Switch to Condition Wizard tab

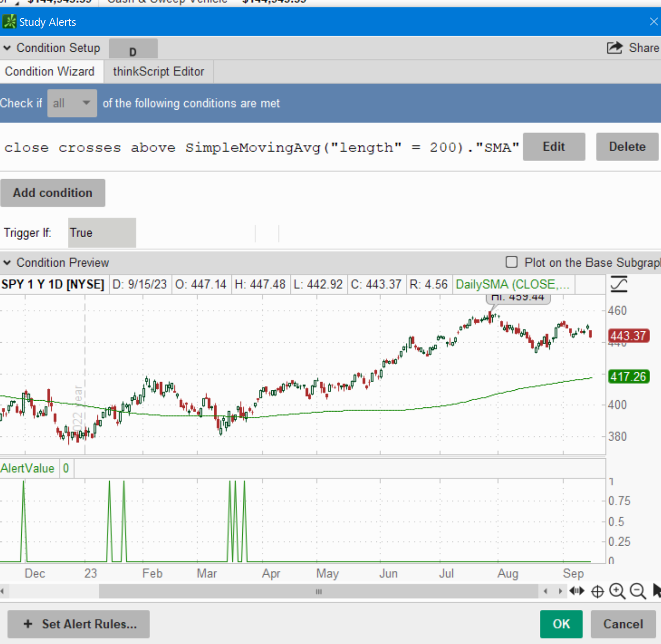pyautogui.click(x=50, y=71)
